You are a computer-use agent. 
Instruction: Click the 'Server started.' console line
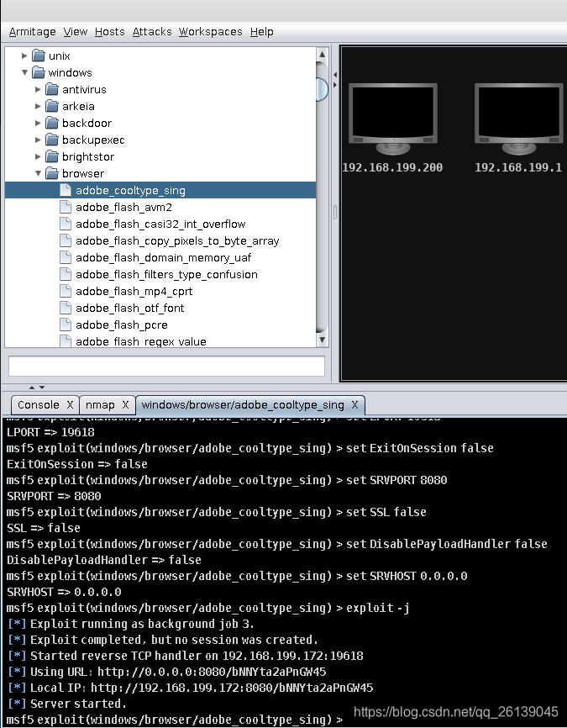[x=67, y=704]
